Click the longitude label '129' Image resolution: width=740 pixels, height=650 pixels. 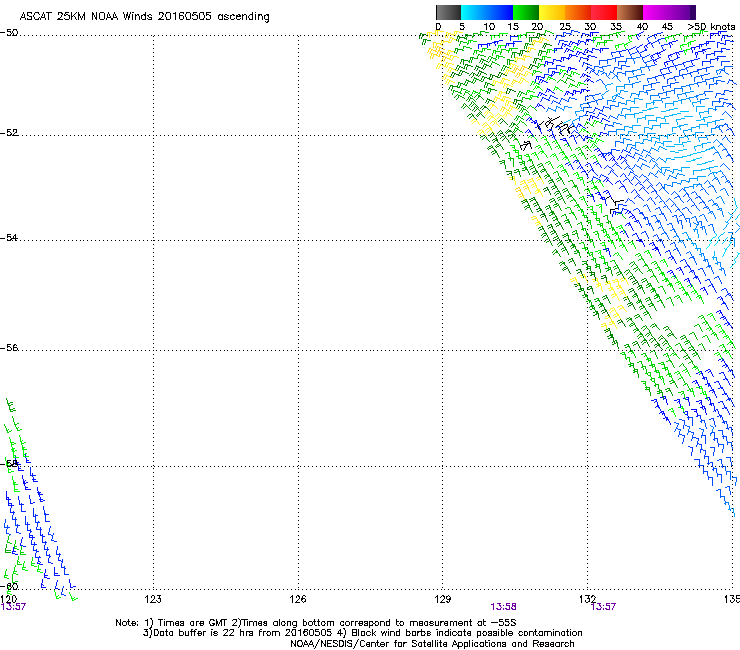[x=443, y=599]
